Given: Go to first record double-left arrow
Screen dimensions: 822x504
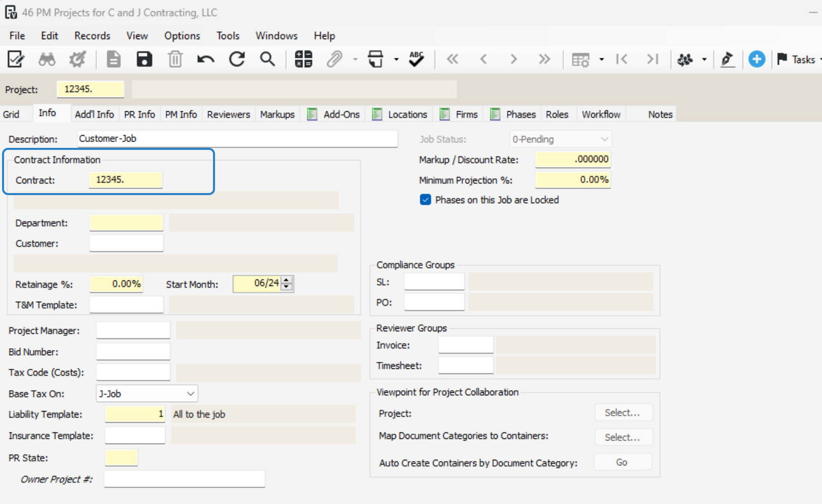Looking at the screenshot, I should pyautogui.click(x=452, y=59).
